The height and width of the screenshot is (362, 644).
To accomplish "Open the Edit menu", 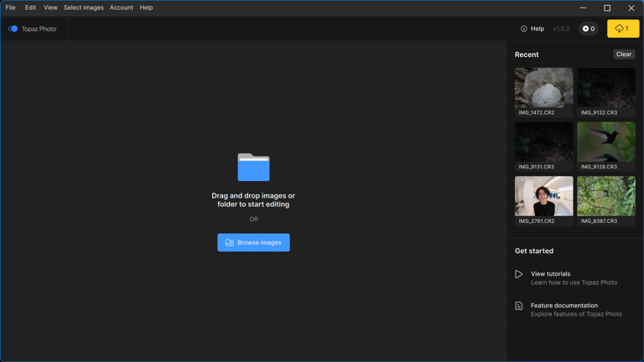I will pyautogui.click(x=30, y=8).
